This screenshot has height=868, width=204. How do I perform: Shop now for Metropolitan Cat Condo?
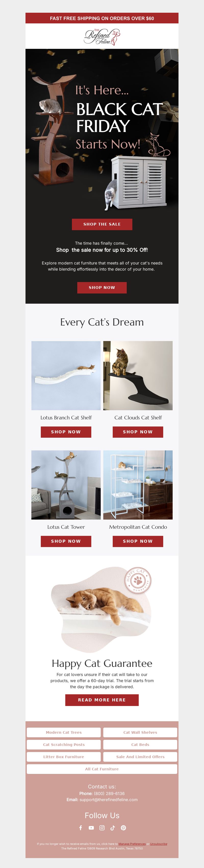(x=138, y=541)
